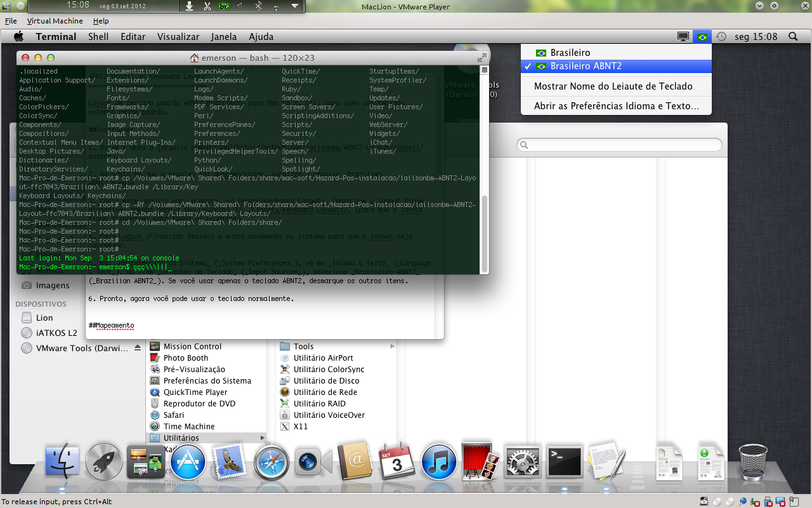The image size is (812, 508).
Task: Eject VMware Tools volume in sidebar
Action: click(138, 348)
